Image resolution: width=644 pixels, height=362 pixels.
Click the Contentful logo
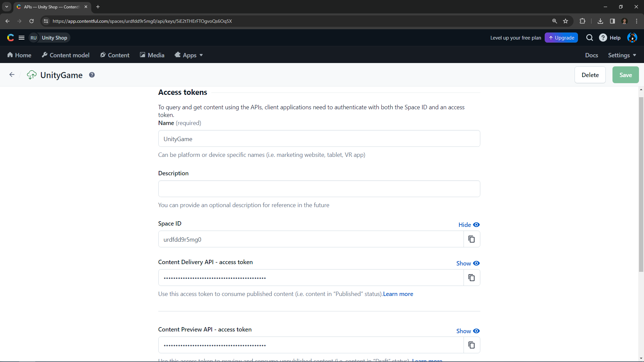(10, 38)
